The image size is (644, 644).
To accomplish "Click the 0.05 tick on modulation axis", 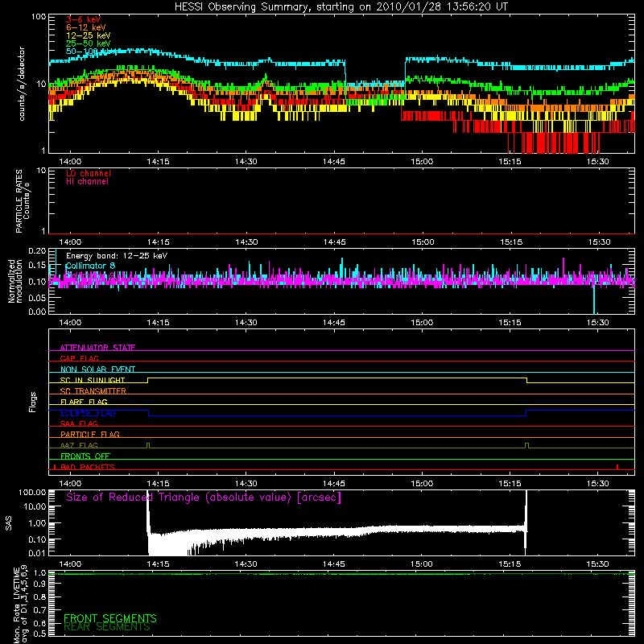I will (x=37, y=298).
